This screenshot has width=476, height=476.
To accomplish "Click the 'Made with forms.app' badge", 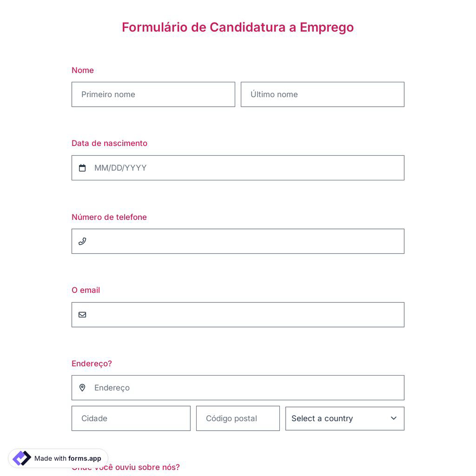I will pyautogui.click(x=57, y=458).
